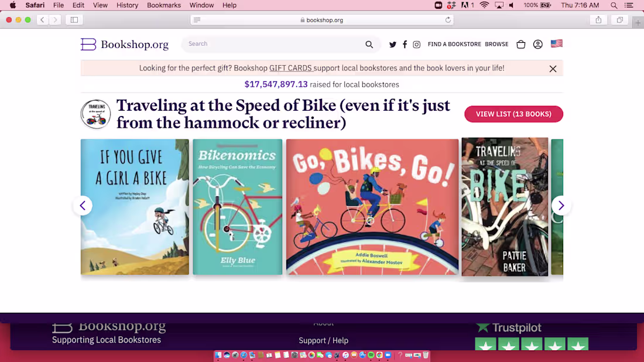Open the View menu

100,5
